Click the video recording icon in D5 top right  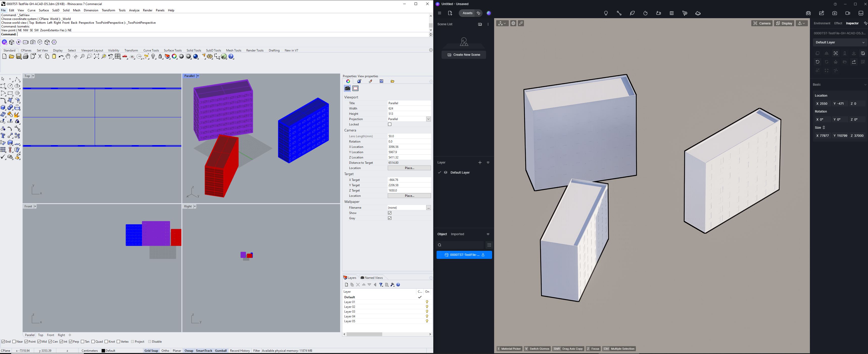(x=848, y=13)
